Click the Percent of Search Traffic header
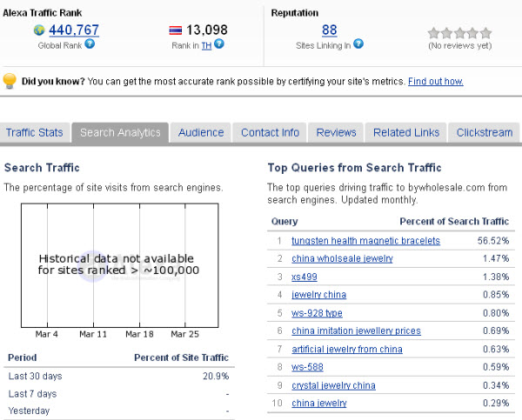522x420 pixels. click(x=454, y=222)
